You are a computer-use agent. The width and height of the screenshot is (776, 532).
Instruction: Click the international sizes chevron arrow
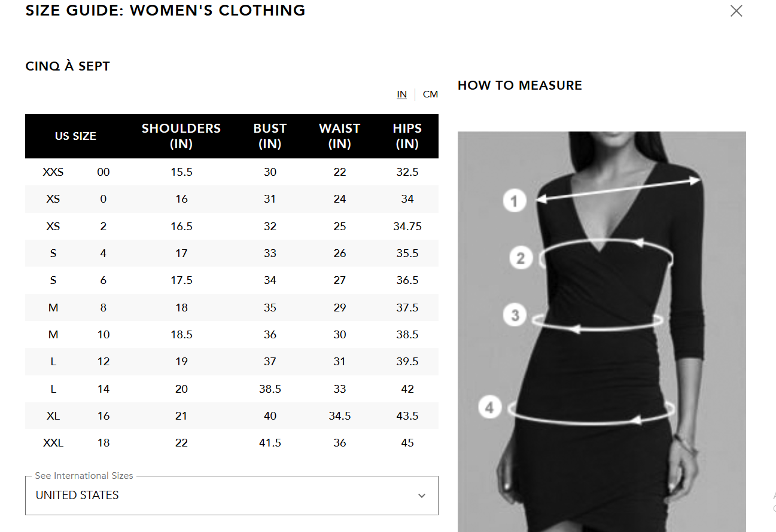click(x=422, y=496)
